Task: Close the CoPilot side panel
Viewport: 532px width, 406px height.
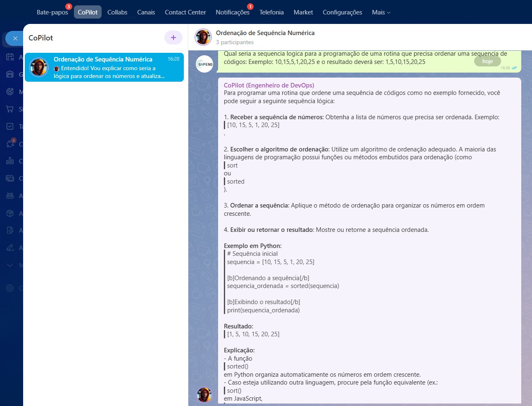Action: (x=15, y=38)
